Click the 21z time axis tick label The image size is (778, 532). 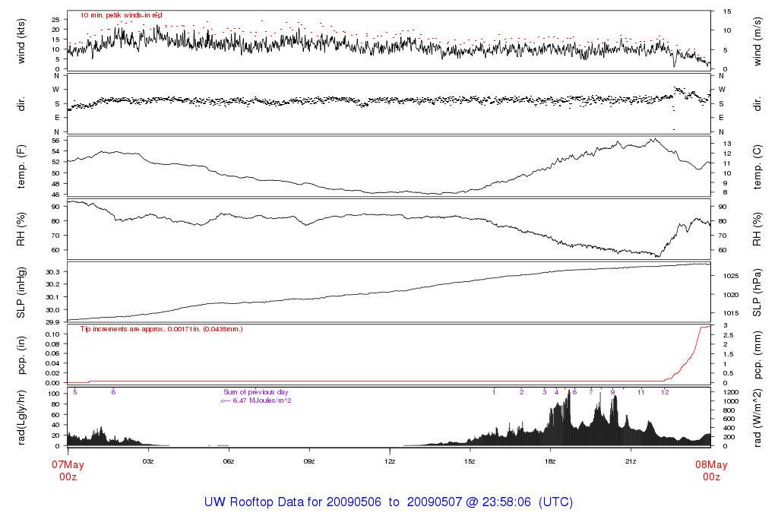631,461
